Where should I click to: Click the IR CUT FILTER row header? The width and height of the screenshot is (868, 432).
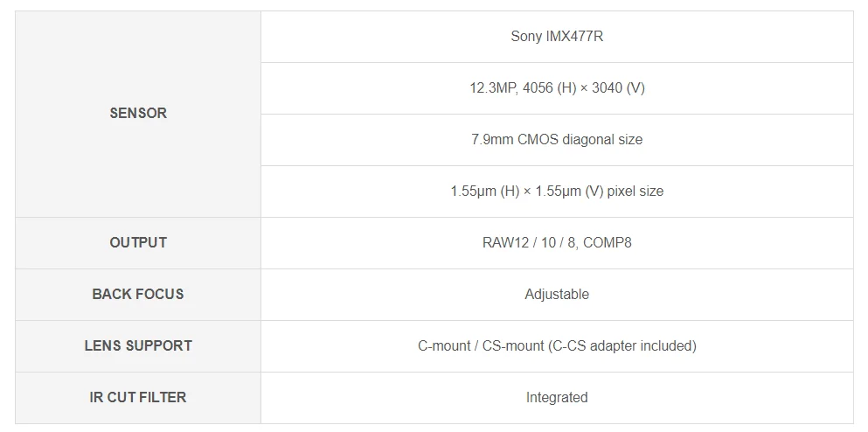(x=138, y=398)
